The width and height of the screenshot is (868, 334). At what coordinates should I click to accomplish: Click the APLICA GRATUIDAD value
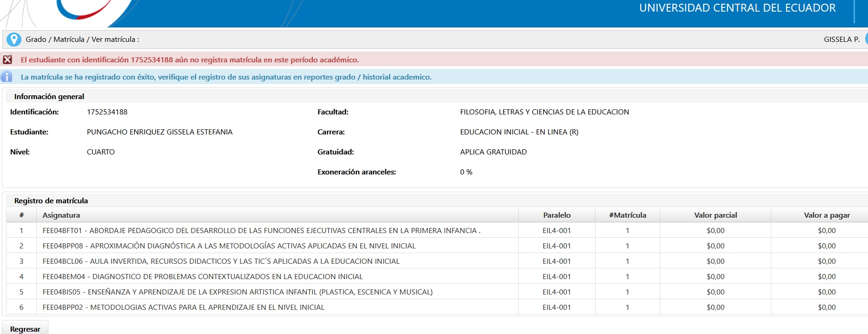pyautogui.click(x=493, y=152)
